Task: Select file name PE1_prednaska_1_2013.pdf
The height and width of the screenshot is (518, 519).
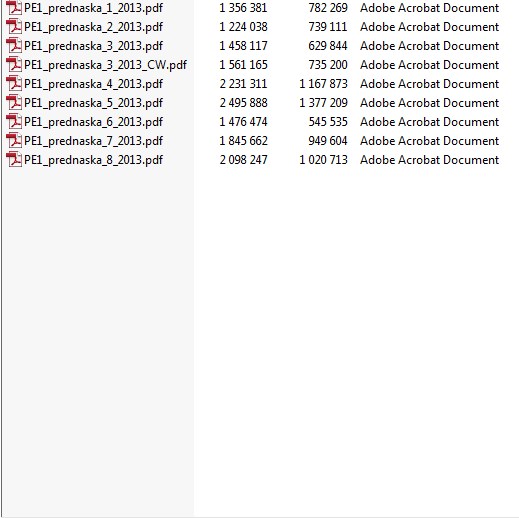Action: (x=93, y=8)
